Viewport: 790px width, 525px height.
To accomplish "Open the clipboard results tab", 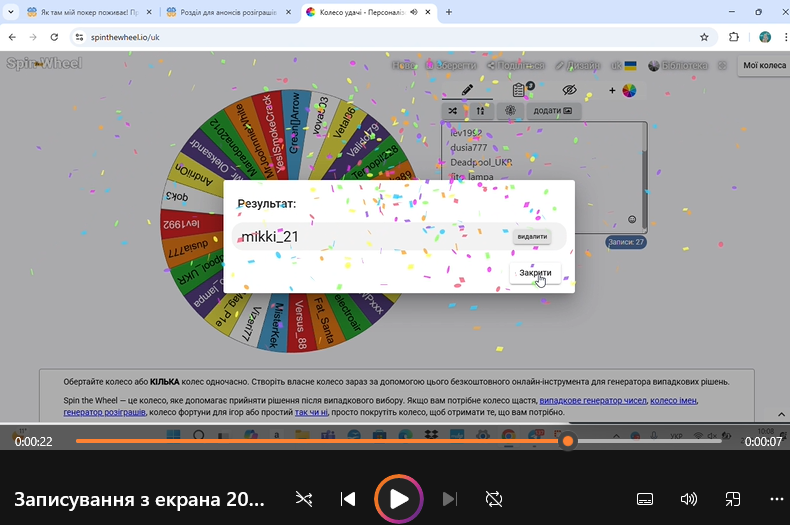I will click(520, 90).
